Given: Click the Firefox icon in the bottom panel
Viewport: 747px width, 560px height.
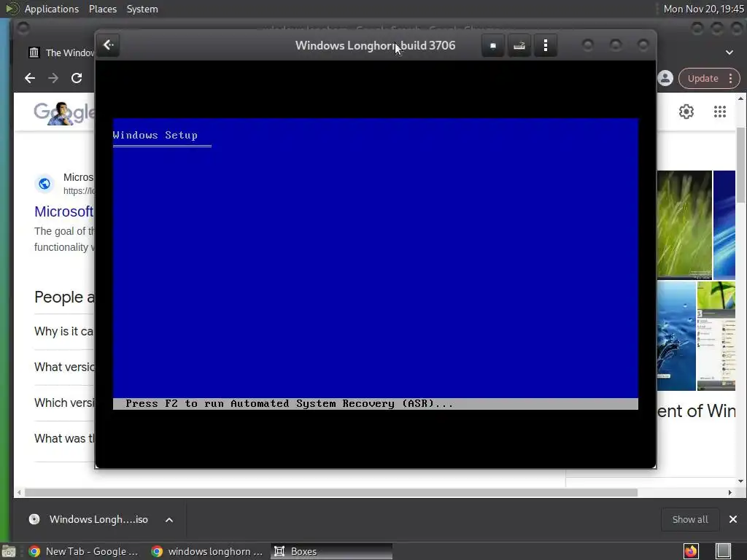Looking at the screenshot, I should tap(691, 551).
